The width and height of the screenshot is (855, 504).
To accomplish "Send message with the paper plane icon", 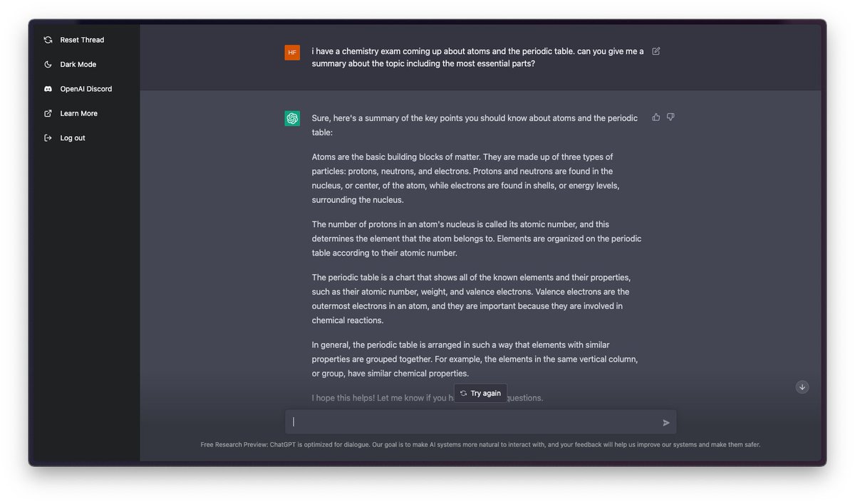I will (666, 422).
